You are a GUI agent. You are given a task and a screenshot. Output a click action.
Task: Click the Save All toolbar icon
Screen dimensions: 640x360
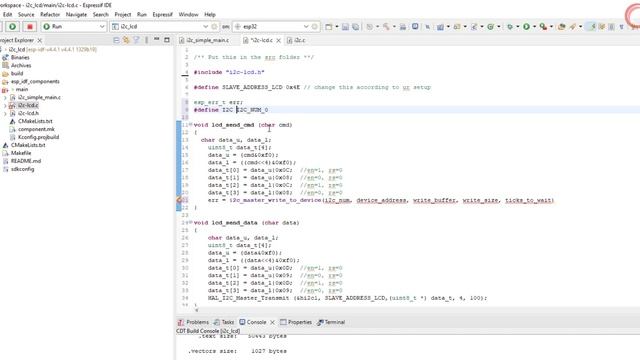tap(356, 27)
